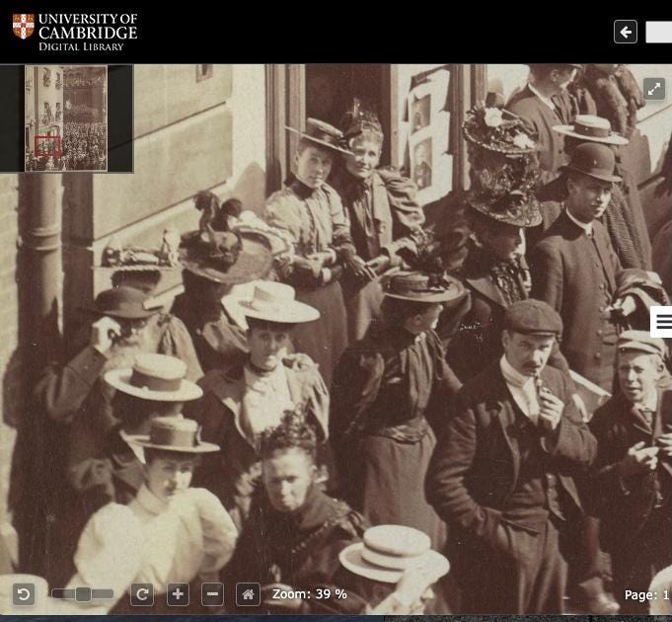Zoom in with the plus button
672x622 pixels.
point(178,594)
